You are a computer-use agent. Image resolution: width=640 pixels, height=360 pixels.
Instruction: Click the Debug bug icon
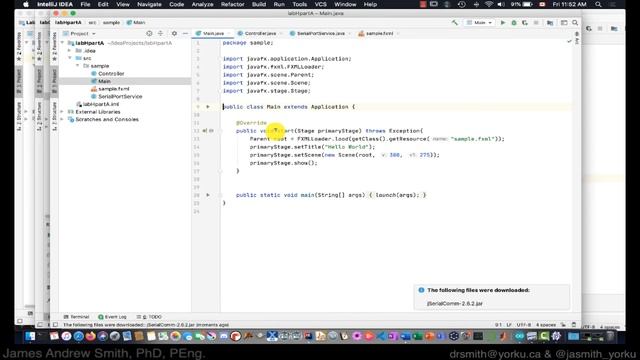coord(514,23)
